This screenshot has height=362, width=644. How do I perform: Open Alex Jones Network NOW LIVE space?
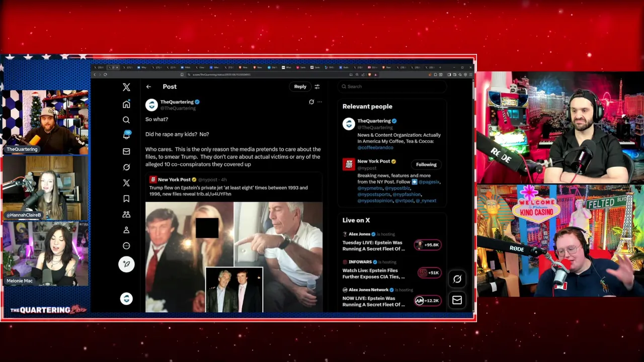click(x=374, y=301)
